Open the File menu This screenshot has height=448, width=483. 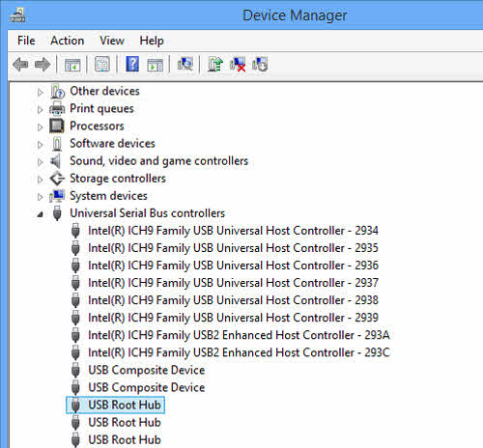26,41
